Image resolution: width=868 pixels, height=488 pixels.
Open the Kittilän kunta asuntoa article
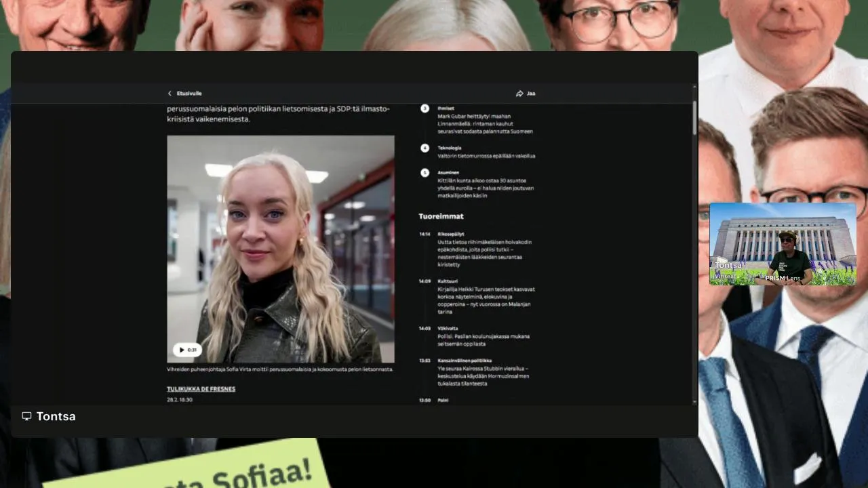(486, 188)
